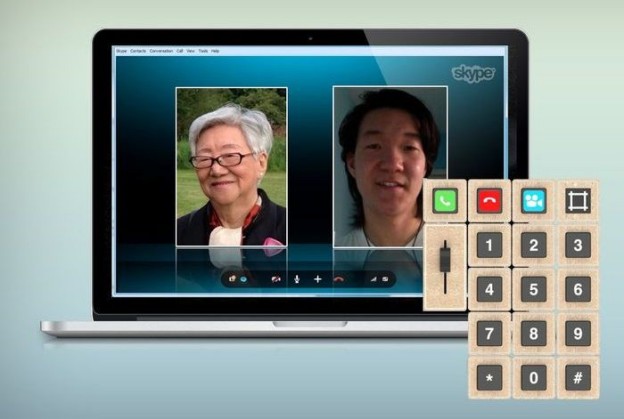Click the Skype logo in the call window

pyautogui.click(x=472, y=74)
